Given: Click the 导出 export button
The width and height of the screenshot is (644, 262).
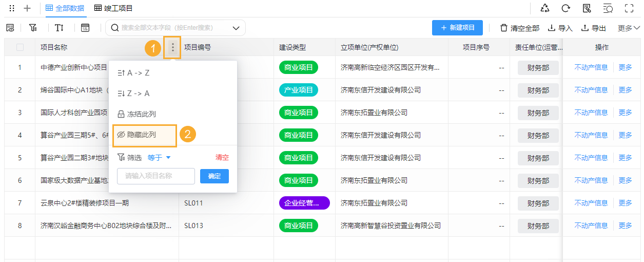Looking at the screenshot, I should (594, 28).
